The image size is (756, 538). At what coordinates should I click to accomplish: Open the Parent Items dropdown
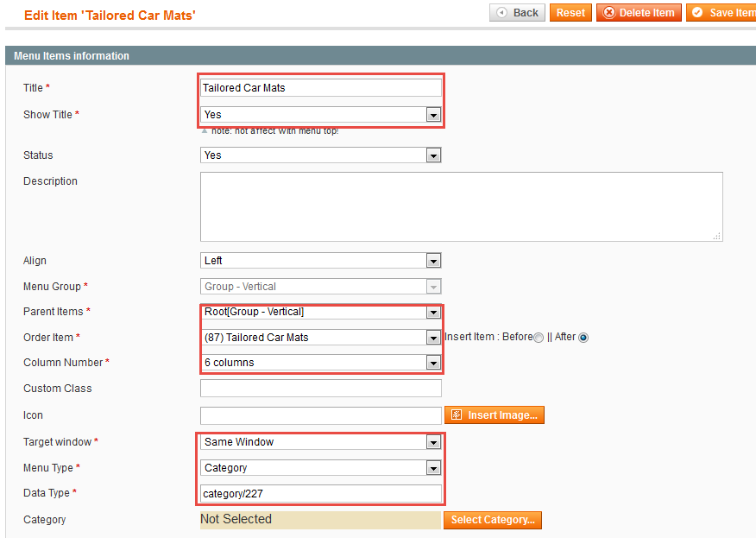click(x=321, y=313)
